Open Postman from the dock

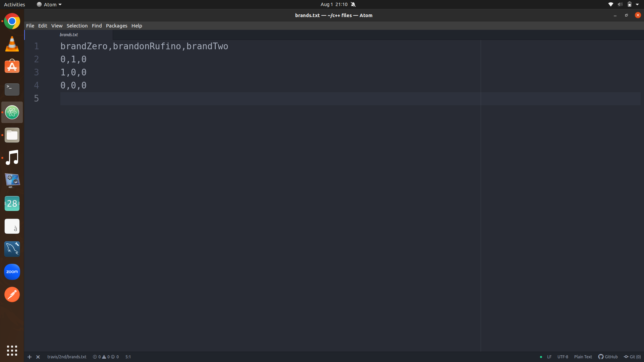coord(12,295)
